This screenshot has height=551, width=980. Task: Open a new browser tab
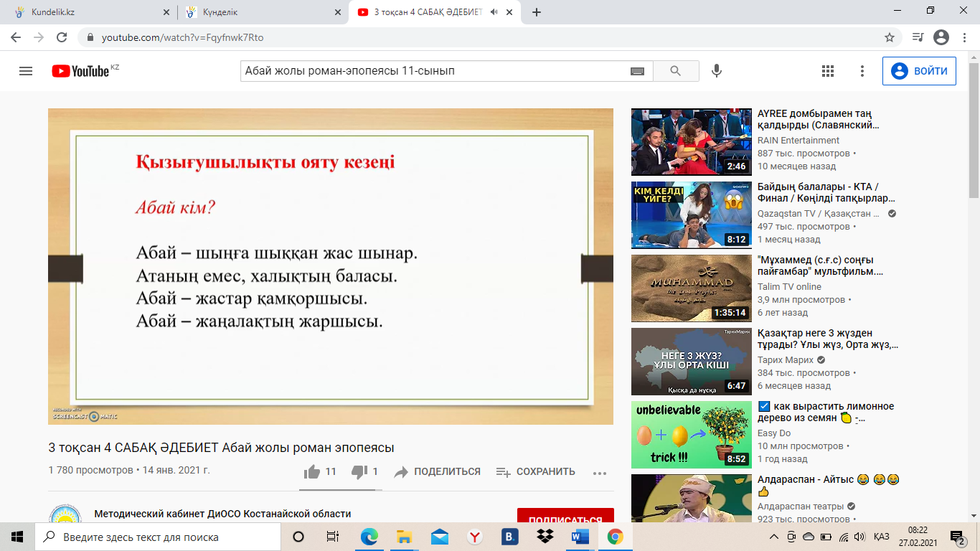coord(537,12)
